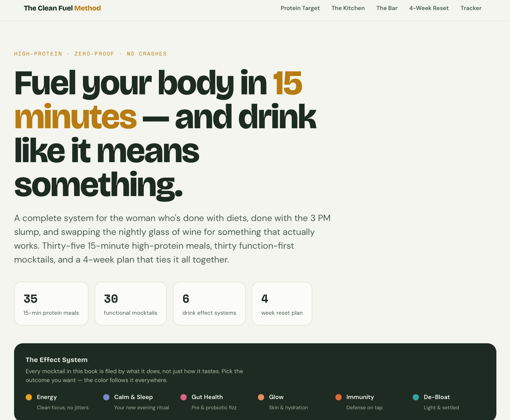Open the Tracker page link
The width and height of the screenshot is (510, 420).
click(471, 8)
